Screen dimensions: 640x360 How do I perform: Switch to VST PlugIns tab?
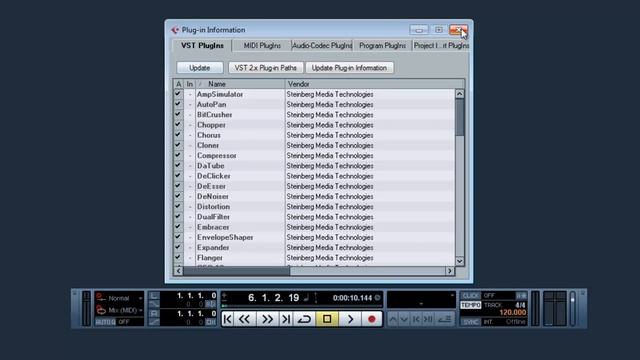pos(202,46)
